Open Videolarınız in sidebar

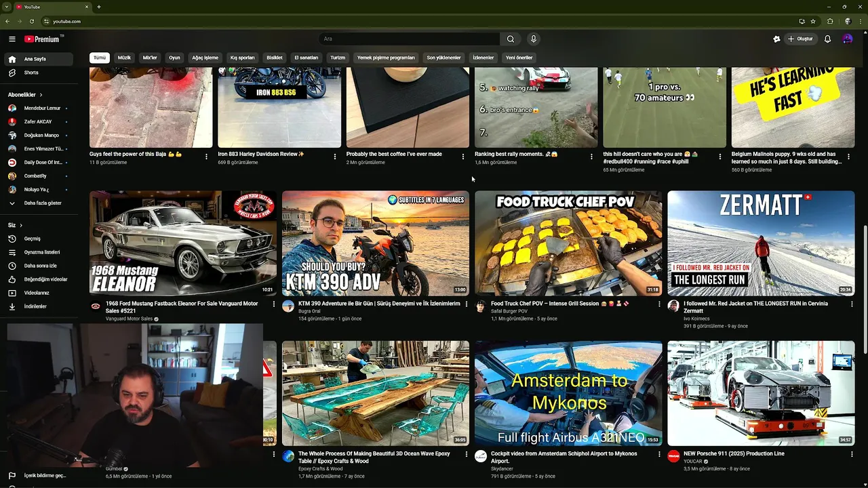(38, 293)
